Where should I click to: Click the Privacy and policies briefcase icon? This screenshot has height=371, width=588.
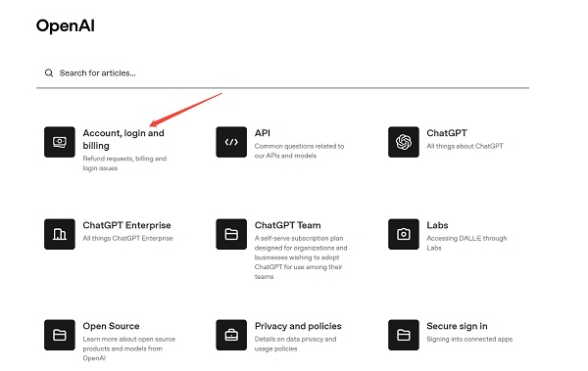pos(231,335)
